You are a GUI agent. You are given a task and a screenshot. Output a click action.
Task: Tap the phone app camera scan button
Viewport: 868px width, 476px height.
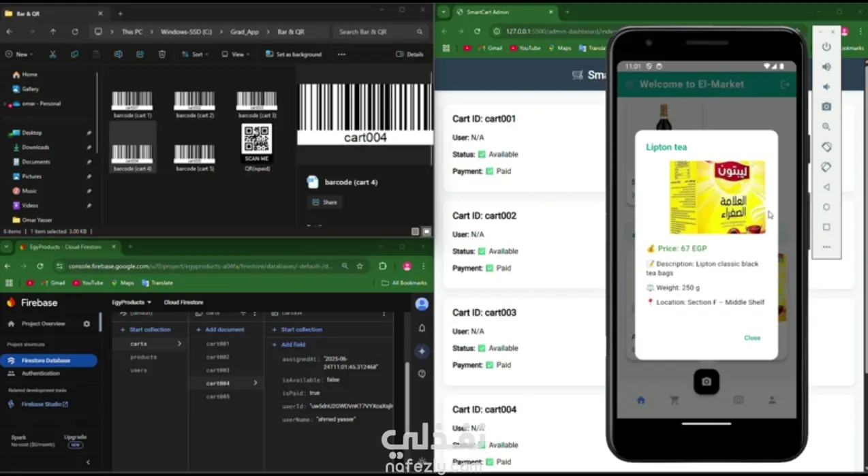tap(706, 381)
